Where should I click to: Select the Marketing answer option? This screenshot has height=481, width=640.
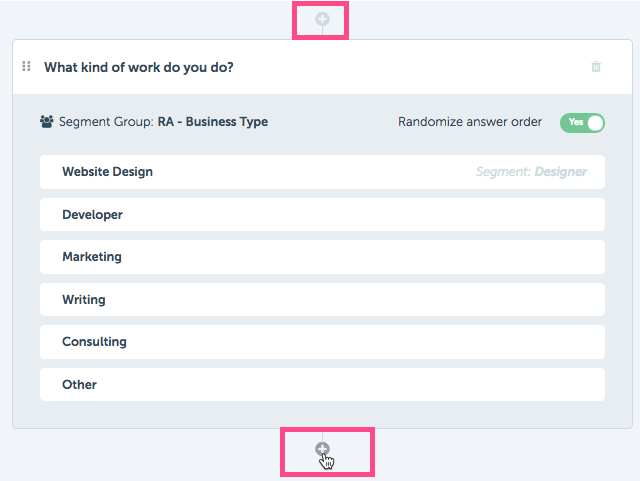322,257
